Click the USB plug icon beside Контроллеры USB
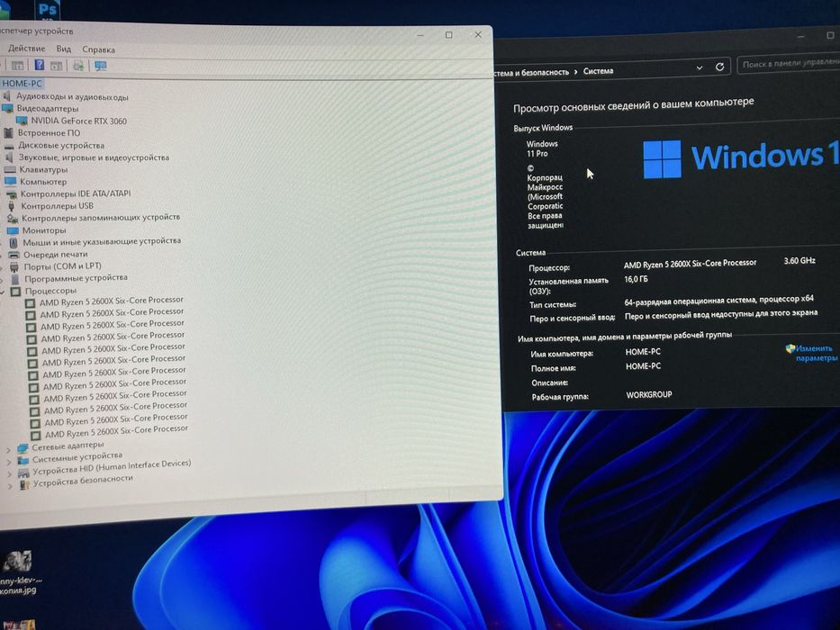 pyautogui.click(x=11, y=206)
